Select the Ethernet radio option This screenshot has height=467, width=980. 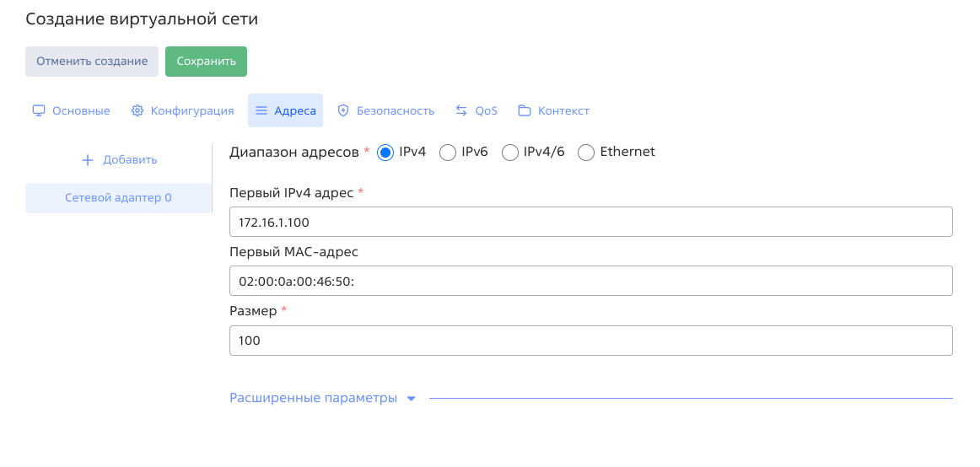[585, 153]
